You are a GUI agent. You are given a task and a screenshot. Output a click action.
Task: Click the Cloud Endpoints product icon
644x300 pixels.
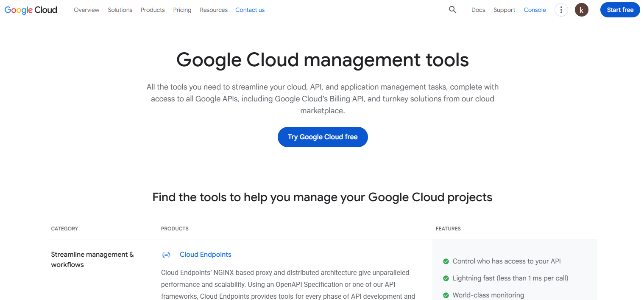point(166,255)
